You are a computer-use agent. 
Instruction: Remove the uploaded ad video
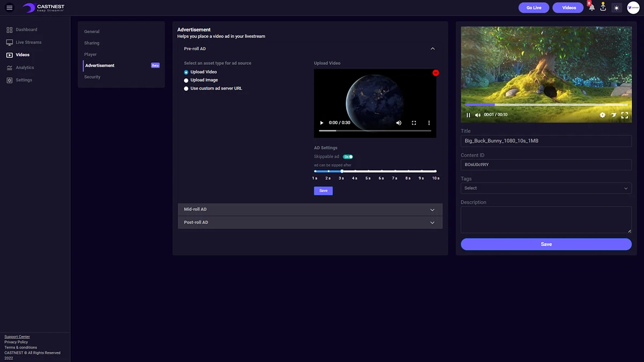[x=436, y=72]
